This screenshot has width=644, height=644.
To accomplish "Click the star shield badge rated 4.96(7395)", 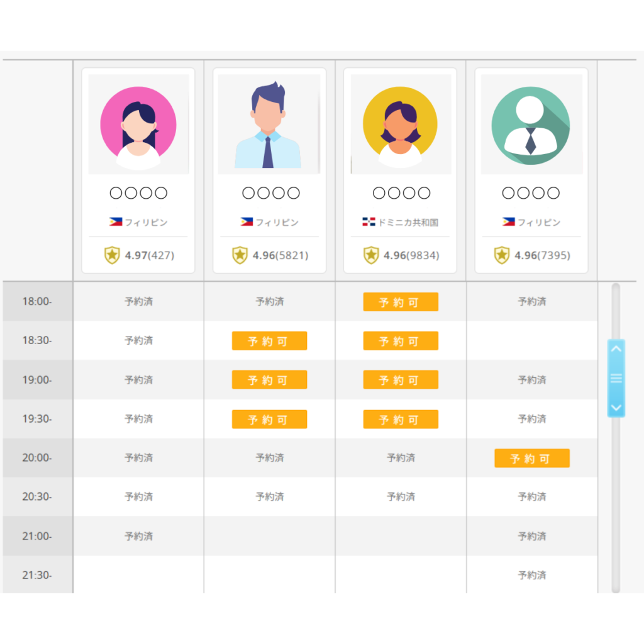I will 501,255.
